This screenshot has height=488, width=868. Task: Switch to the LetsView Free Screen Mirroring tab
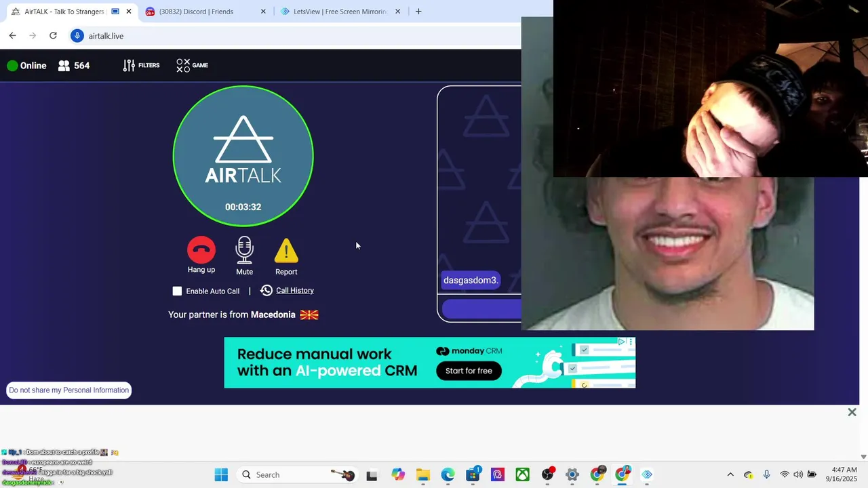pyautogui.click(x=340, y=12)
